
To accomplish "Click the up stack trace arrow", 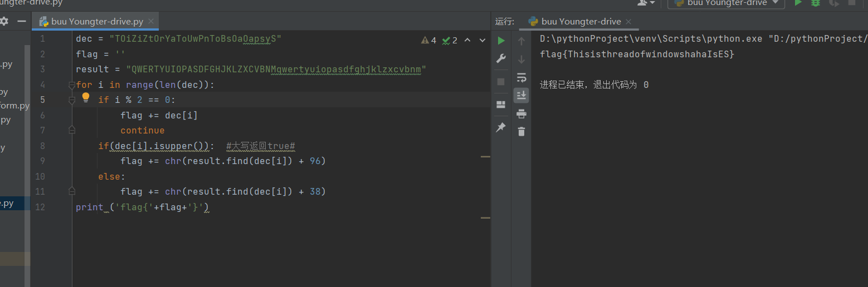I will [521, 41].
